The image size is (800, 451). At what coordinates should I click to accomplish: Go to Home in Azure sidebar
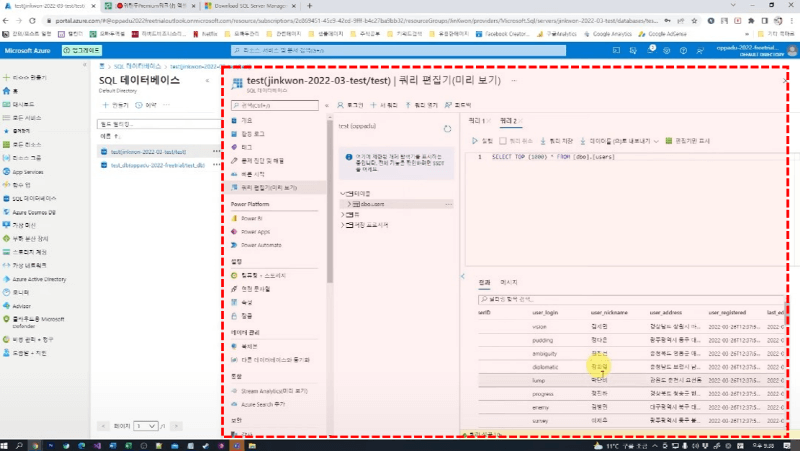pyautogui.click(x=10, y=91)
